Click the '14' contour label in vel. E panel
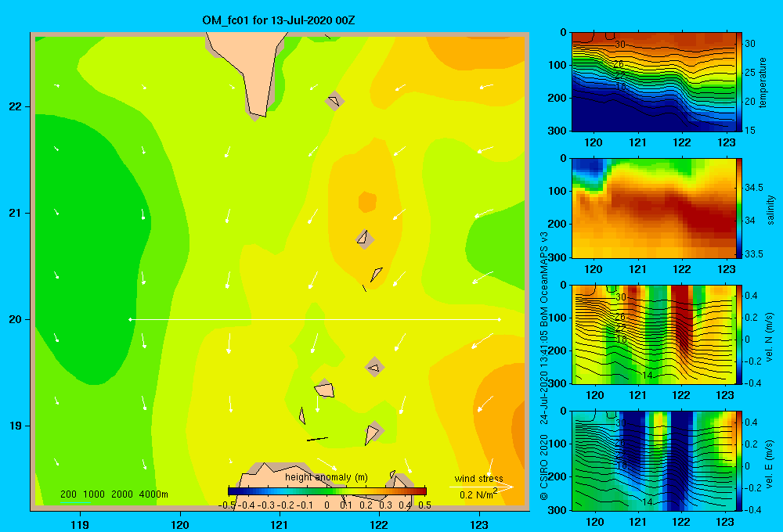The height and width of the screenshot is (532, 783). pos(648,501)
